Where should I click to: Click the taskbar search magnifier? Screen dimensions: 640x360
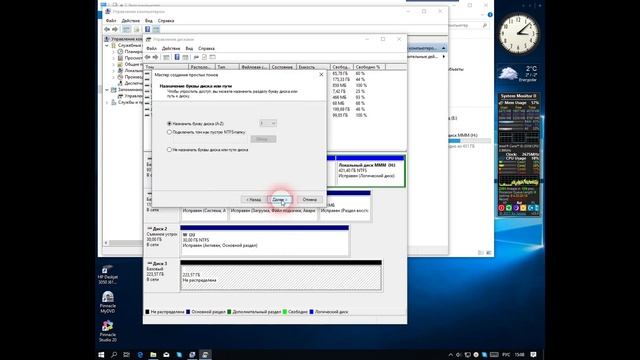pyautogui.click(x=114, y=355)
